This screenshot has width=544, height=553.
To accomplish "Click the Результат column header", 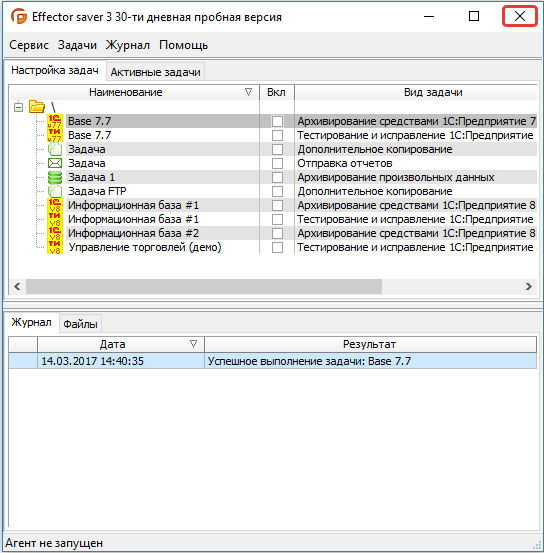I will 370,344.
